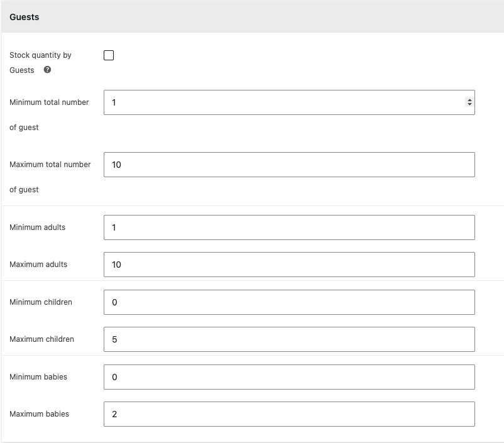504x443 pixels.
Task: Select the Minimum adults input field
Action: (x=289, y=227)
